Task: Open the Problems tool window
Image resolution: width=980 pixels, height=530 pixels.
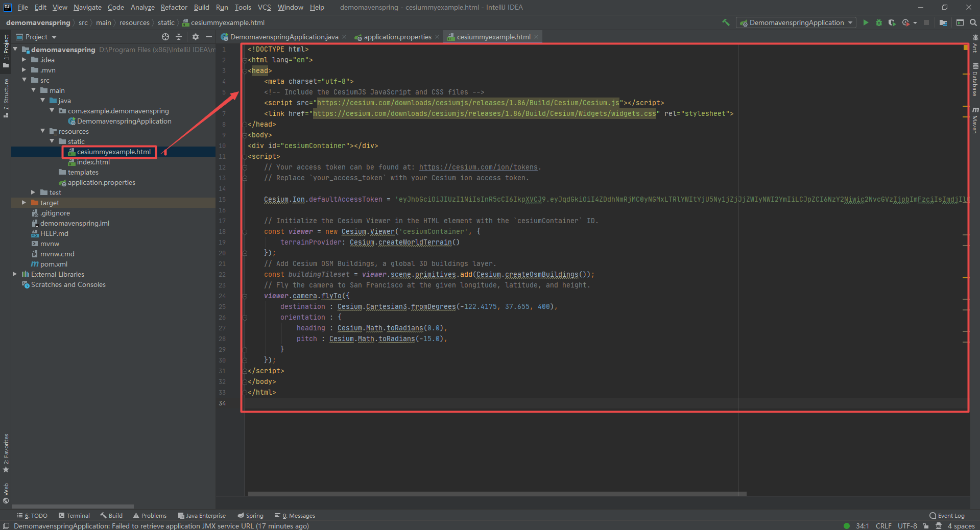Action: [x=150, y=516]
